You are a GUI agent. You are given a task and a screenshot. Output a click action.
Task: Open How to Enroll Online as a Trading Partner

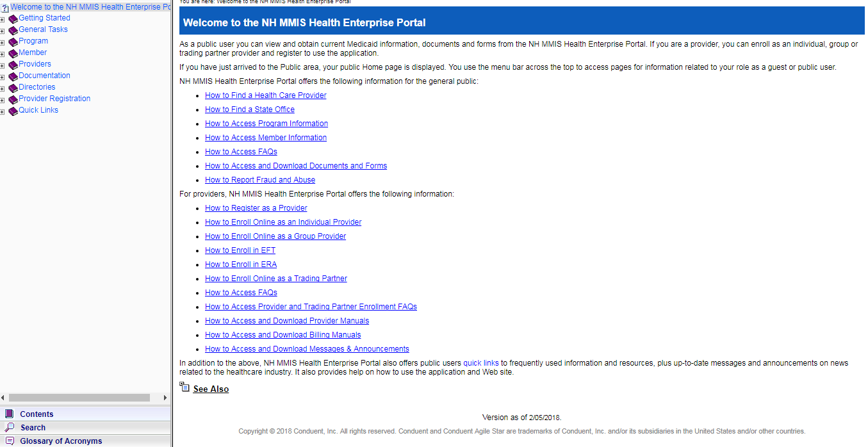coord(276,279)
